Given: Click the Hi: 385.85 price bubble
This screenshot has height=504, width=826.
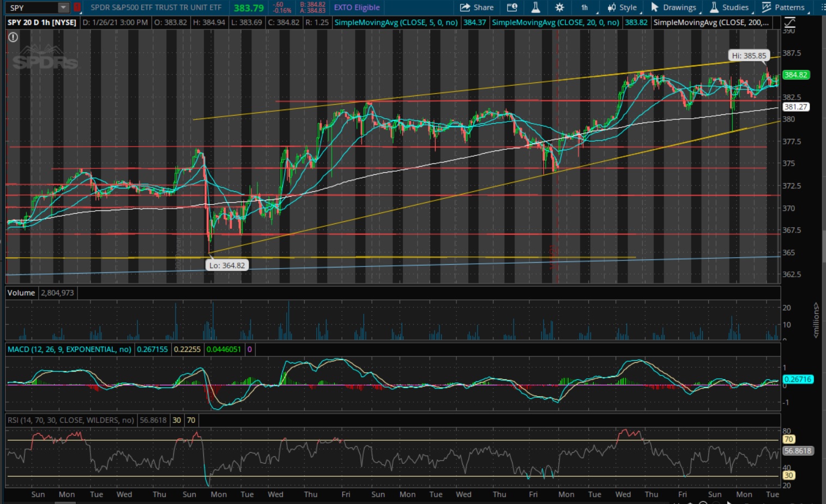Looking at the screenshot, I should tap(749, 56).
